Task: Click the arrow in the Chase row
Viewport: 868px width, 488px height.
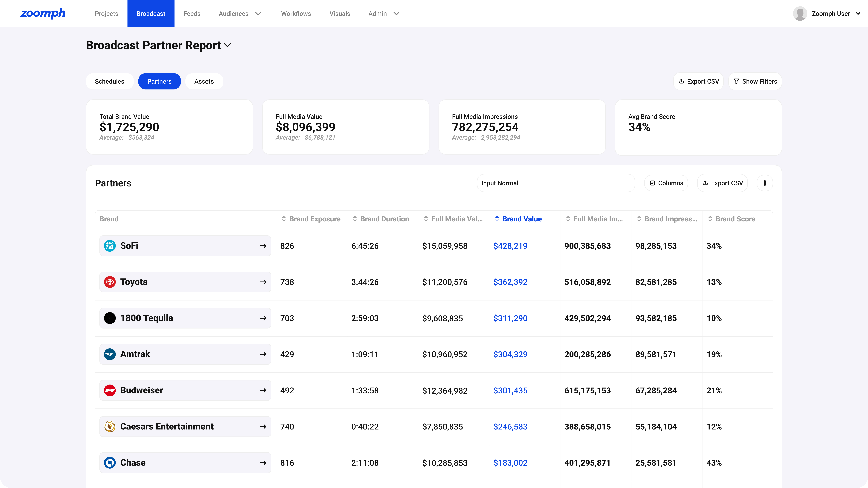Action: point(263,463)
